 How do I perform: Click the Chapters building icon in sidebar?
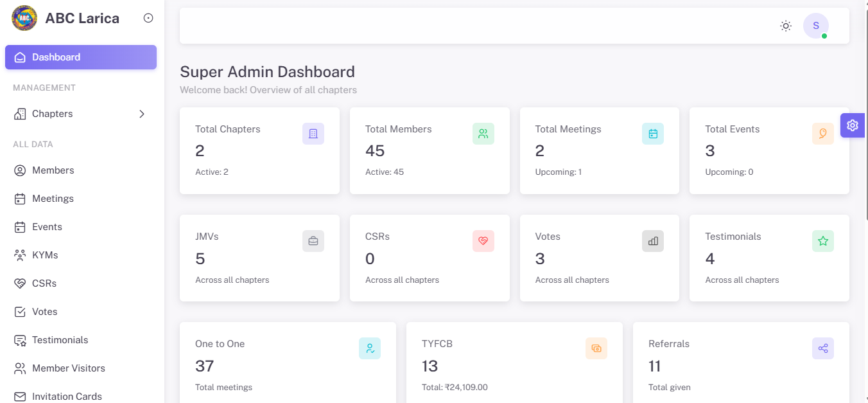[x=20, y=114]
